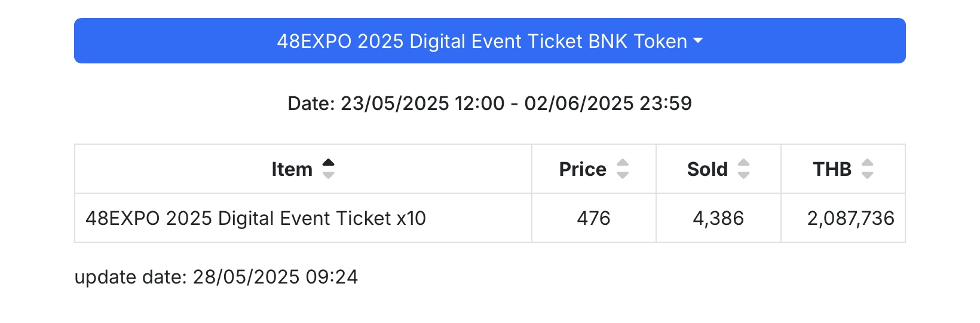The height and width of the screenshot is (323, 980).
Task: Click the down arrow next to Price
Action: [x=623, y=175]
